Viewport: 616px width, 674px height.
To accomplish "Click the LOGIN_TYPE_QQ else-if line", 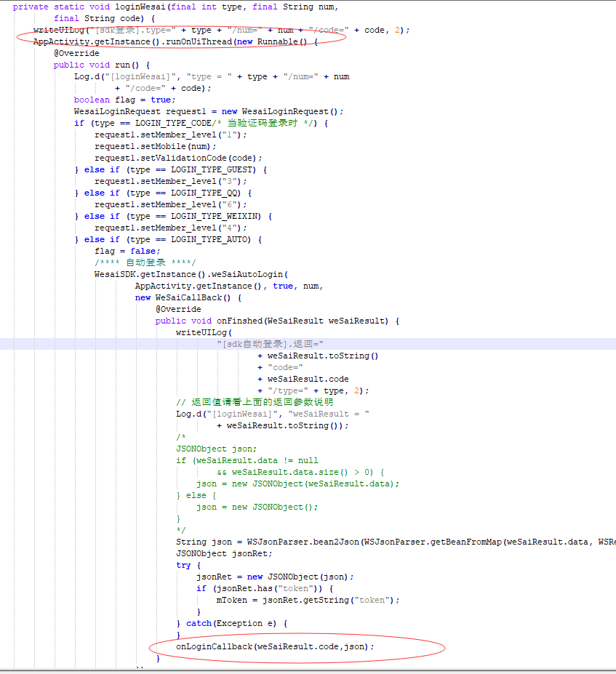I will tap(163, 193).
